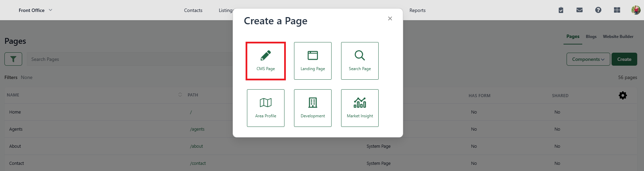Open the help question mark icon

pos(598,10)
